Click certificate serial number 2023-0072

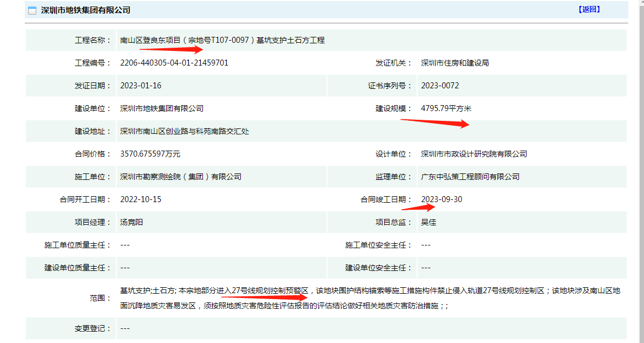coord(439,86)
